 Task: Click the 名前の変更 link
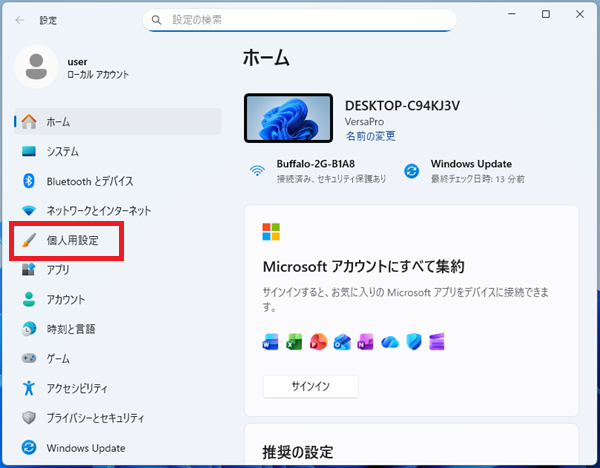(370, 135)
